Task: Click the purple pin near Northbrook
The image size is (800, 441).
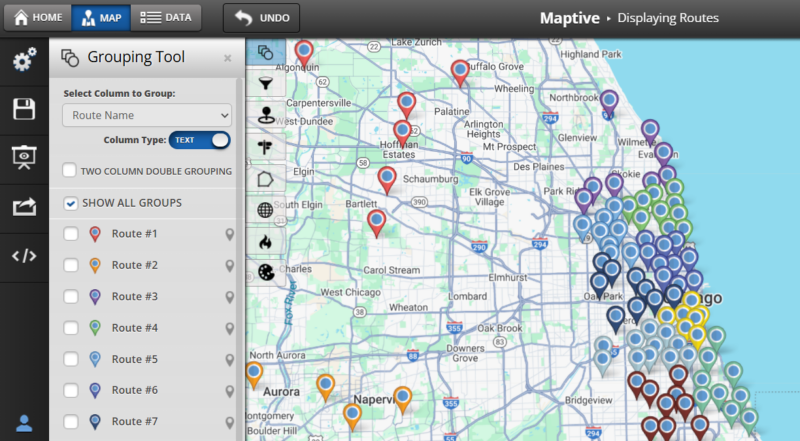Action: [609, 103]
